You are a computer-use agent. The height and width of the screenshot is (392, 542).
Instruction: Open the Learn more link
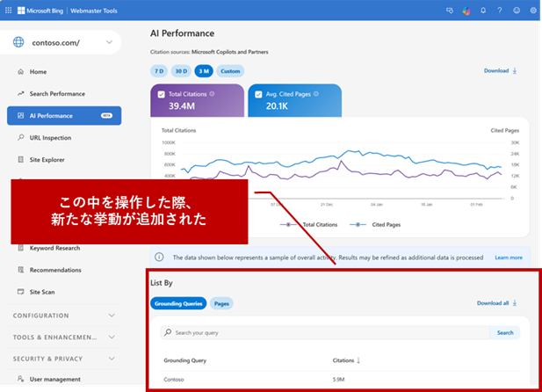(509, 258)
